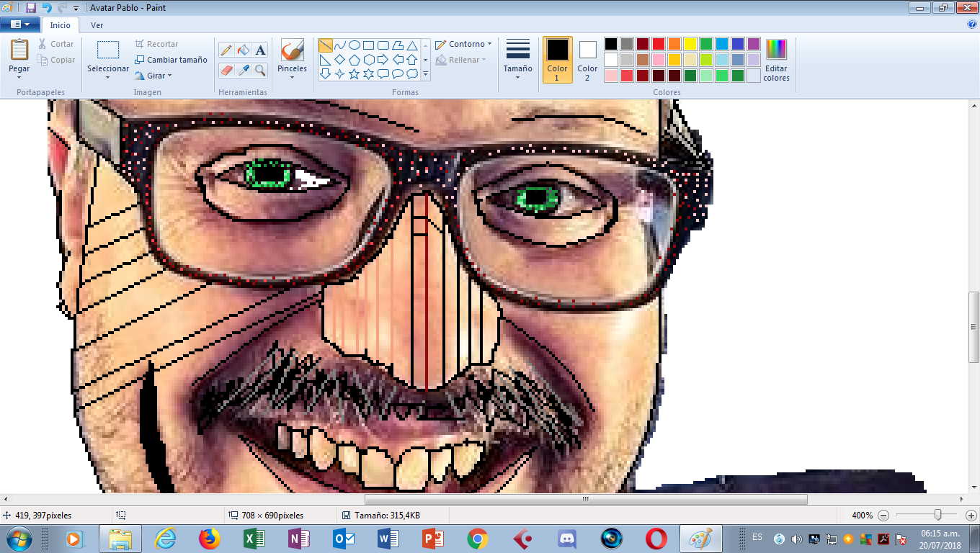Pick the red swatch in the palette
Viewport: 980px width, 553px height.
(658, 44)
